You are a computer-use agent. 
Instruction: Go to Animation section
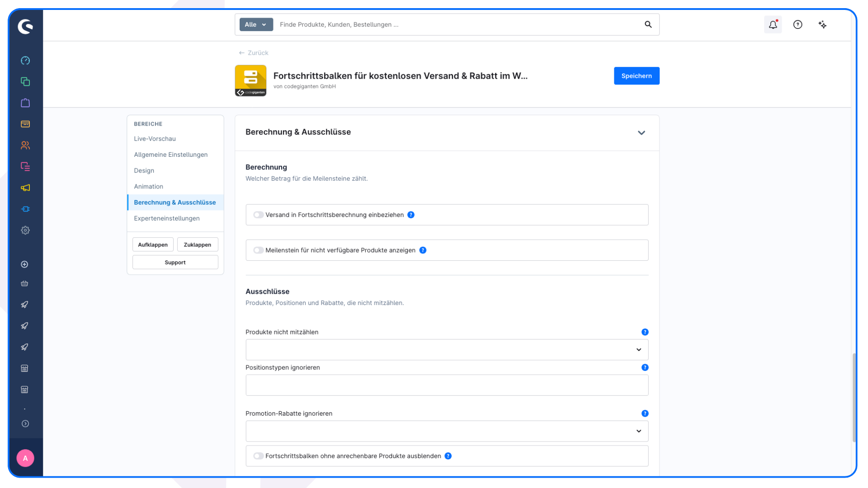(148, 187)
